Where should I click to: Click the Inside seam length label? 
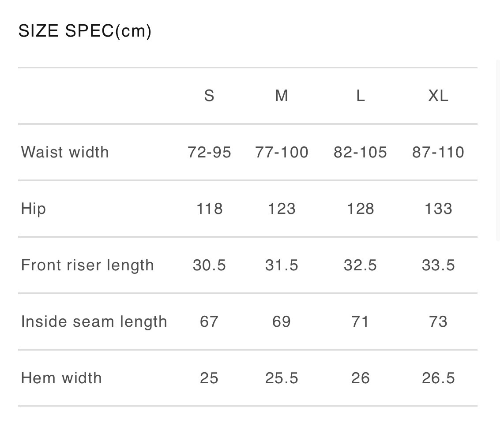click(x=94, y=322)
